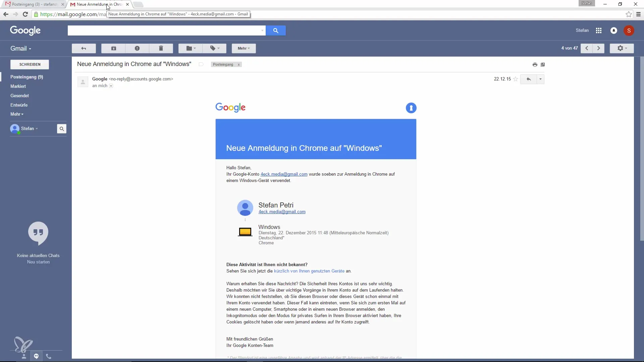The height and width of the screenshot is (362, 644).
Task: Click sender avatar placeholder
Action: [x=83, y=82]
